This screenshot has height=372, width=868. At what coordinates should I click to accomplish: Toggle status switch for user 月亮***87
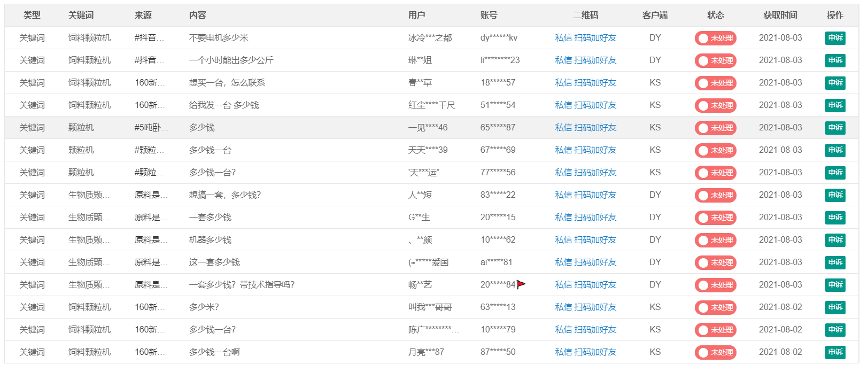click(x=715, y=352)
